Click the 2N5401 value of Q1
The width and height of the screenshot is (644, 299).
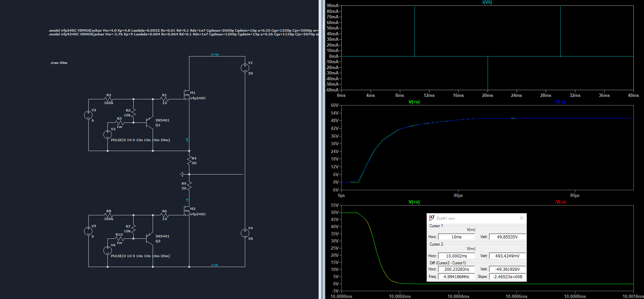pos(162,120)
